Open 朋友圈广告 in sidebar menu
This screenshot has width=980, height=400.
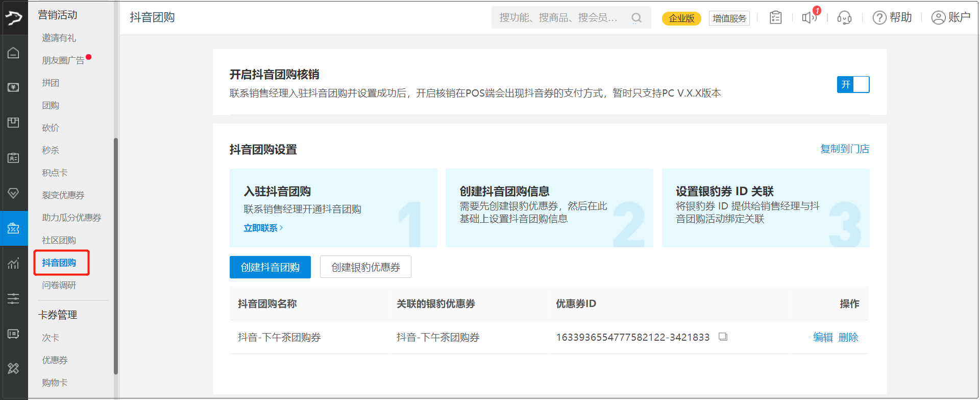(x=63, y=60)
